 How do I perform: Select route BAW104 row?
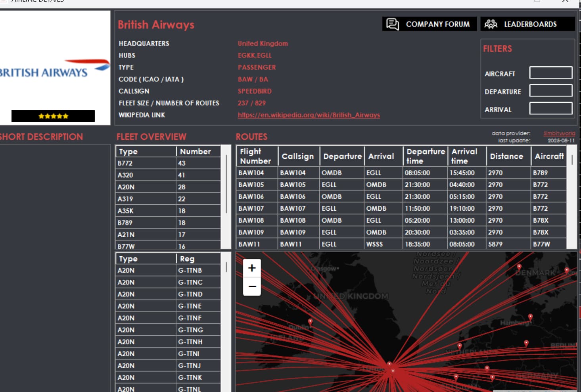tap(401, 173)
